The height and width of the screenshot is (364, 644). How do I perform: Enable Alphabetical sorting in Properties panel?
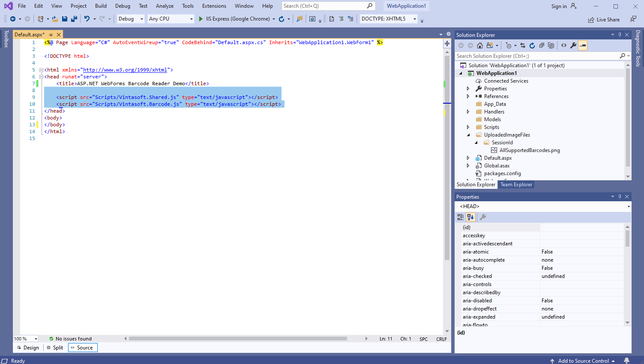[x=470, y=217]
